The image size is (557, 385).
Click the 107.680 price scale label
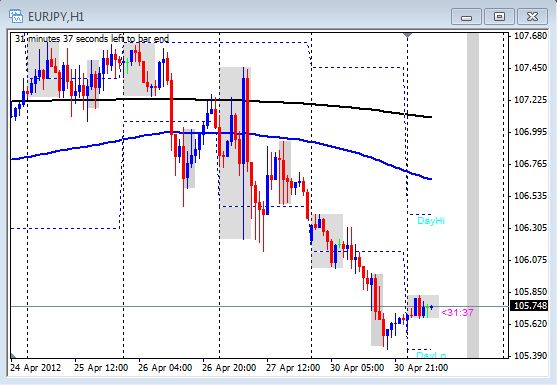531,36
